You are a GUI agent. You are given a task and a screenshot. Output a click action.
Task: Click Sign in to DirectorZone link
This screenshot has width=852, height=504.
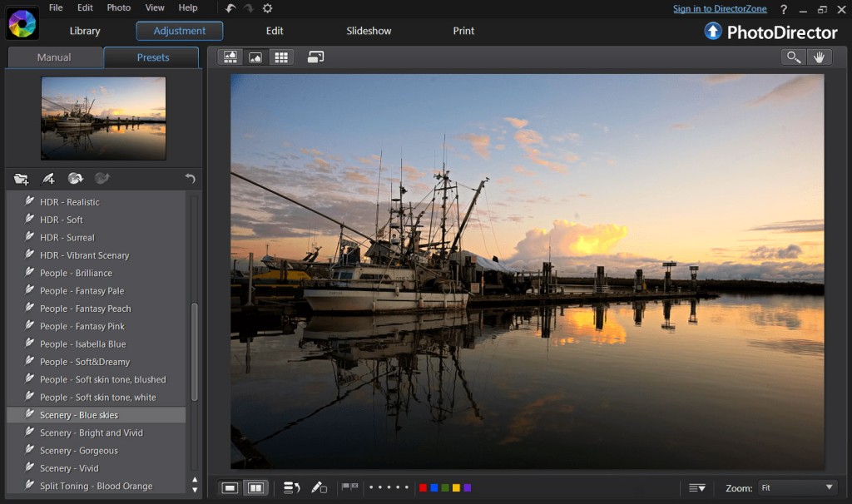coord(720,8)
